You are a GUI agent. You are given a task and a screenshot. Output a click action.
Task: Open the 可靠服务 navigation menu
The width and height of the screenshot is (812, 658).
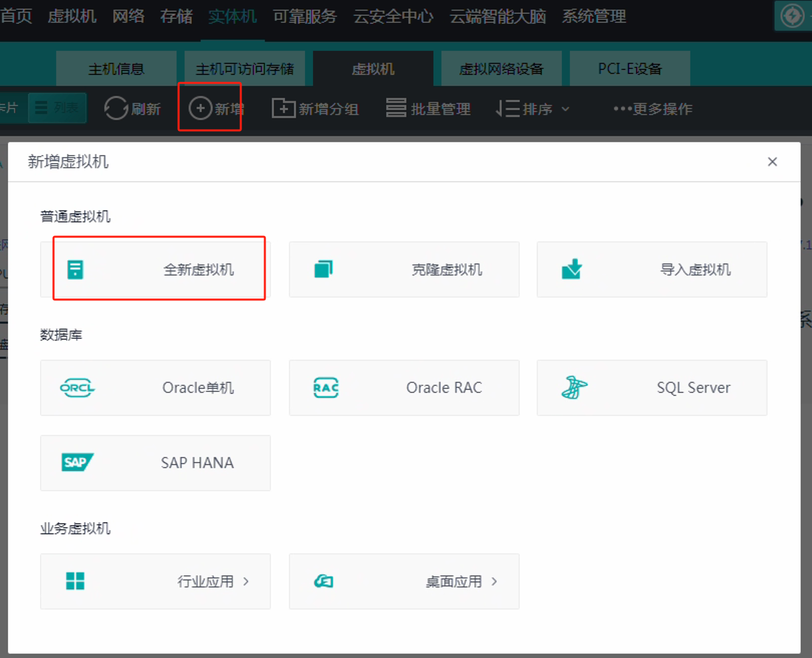pyautogui.click(x=305, y=16)
